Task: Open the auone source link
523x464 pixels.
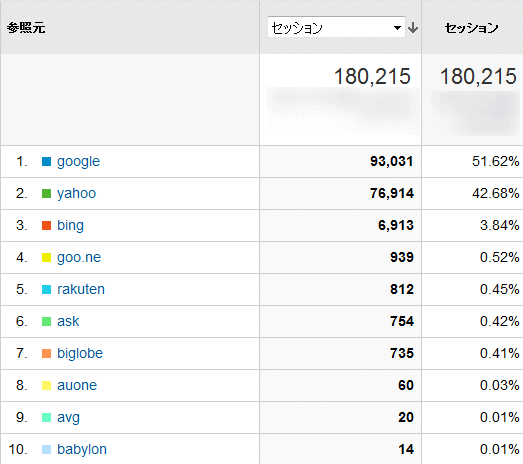Action: [77, 385]
